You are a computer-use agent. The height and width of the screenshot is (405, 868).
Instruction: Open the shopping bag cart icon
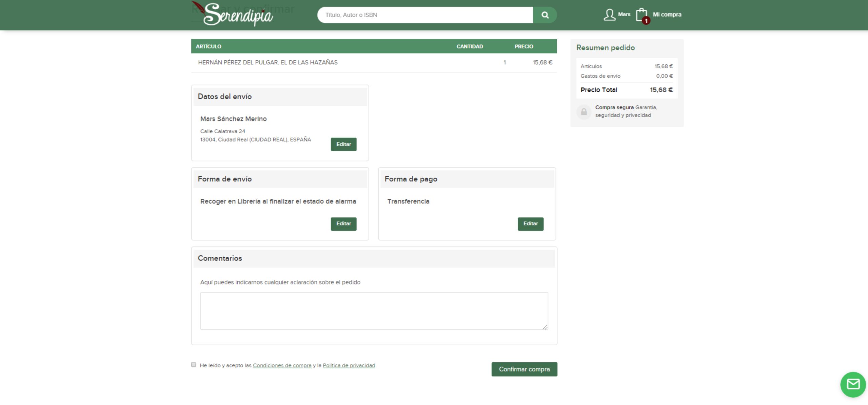coord(641,14)
